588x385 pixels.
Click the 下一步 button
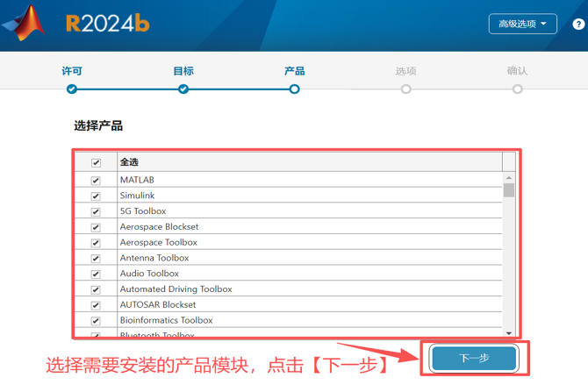pyautogui.click(x=475, y=358)
